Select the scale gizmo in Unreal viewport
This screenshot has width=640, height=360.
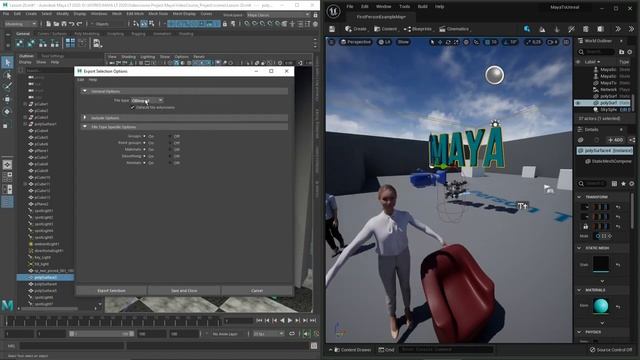(x=456, y=42)
